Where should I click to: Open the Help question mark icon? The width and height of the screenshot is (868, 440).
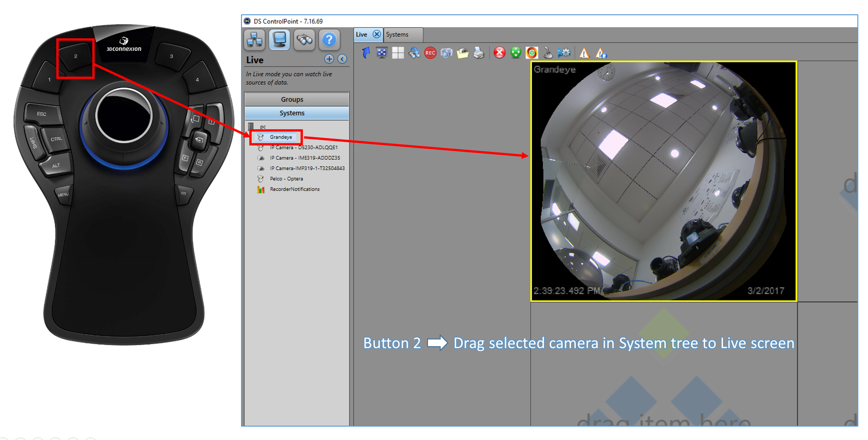329,40
